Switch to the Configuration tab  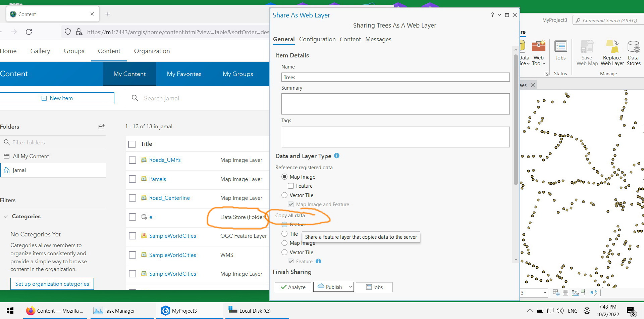tap(317, 39)
